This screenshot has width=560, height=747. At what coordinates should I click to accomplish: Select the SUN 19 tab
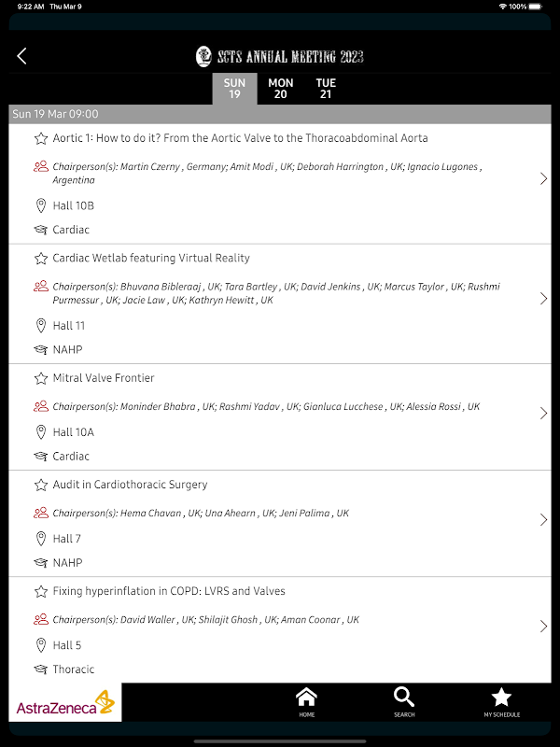[x=235, y=89]
